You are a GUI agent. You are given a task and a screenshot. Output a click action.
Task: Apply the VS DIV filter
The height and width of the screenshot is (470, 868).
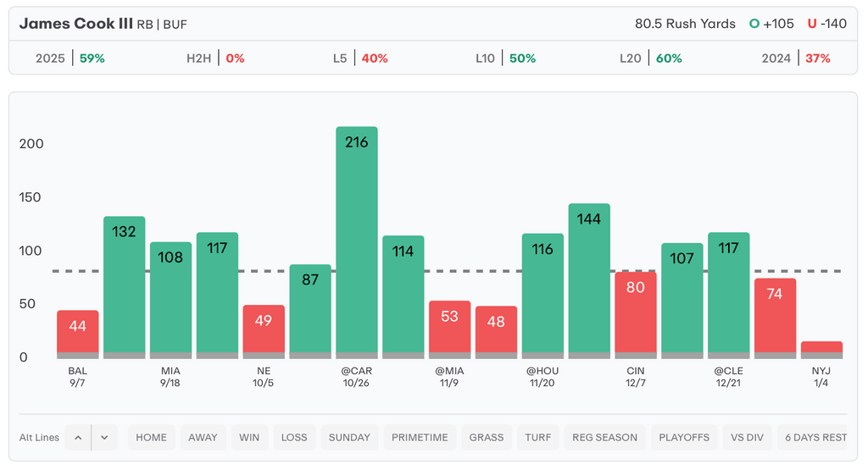coord(747,438)
